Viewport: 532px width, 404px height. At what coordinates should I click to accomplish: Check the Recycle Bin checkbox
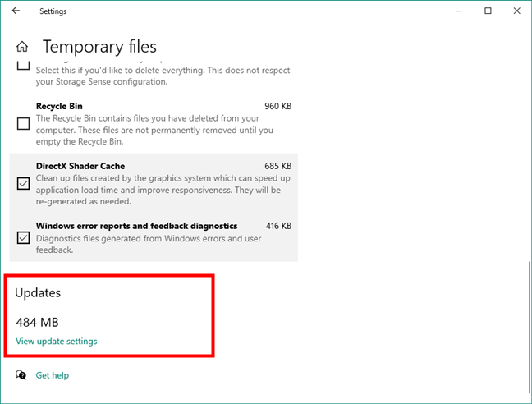tap(23, 123)
